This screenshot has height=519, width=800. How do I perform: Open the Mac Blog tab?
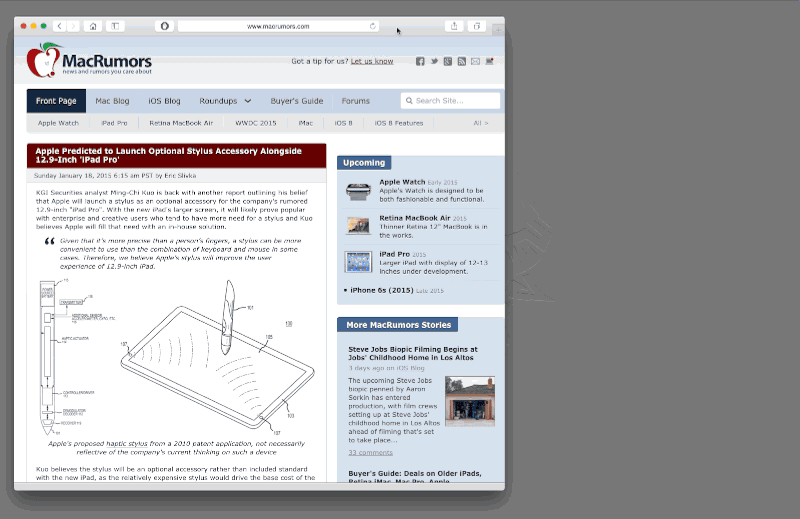112,101
